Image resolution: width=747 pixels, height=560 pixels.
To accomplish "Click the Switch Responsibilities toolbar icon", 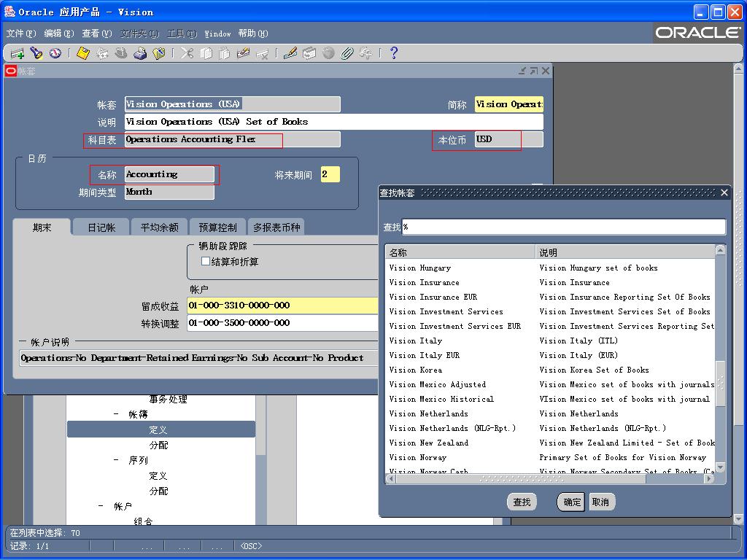I will (x=121, y=53).
